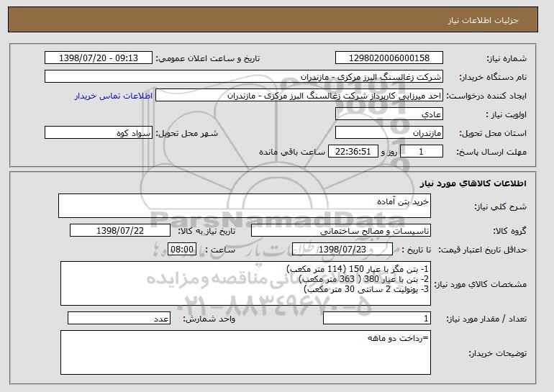
Task: Click the counting unit field عدد
Action: coord(119,318)
